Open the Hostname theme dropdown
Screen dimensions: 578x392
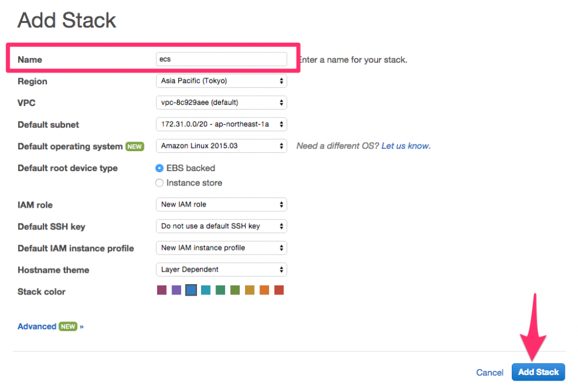[221, 269]
